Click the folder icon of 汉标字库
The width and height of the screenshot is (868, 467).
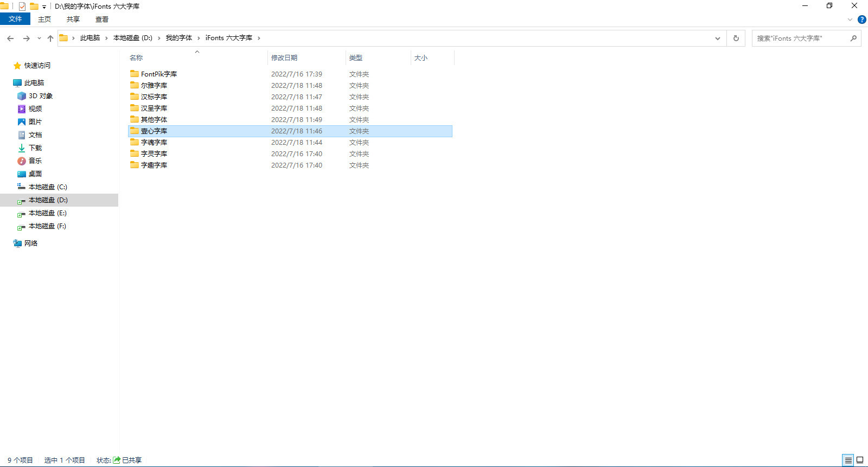pos(135,97)
